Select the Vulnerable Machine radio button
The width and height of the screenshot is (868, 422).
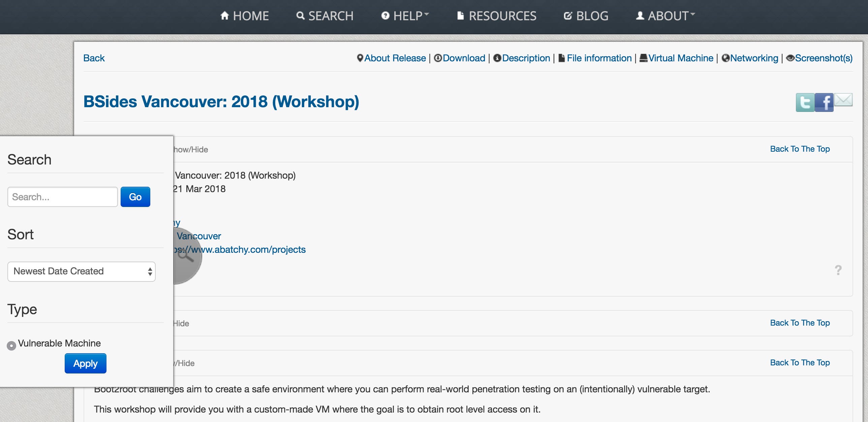pos(11,345)
